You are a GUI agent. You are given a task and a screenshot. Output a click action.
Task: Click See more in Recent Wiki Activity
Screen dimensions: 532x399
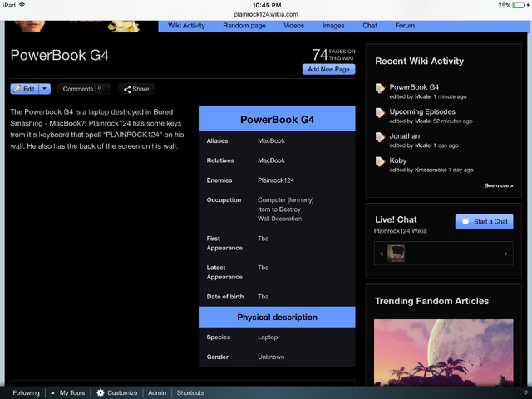[499, 185]
